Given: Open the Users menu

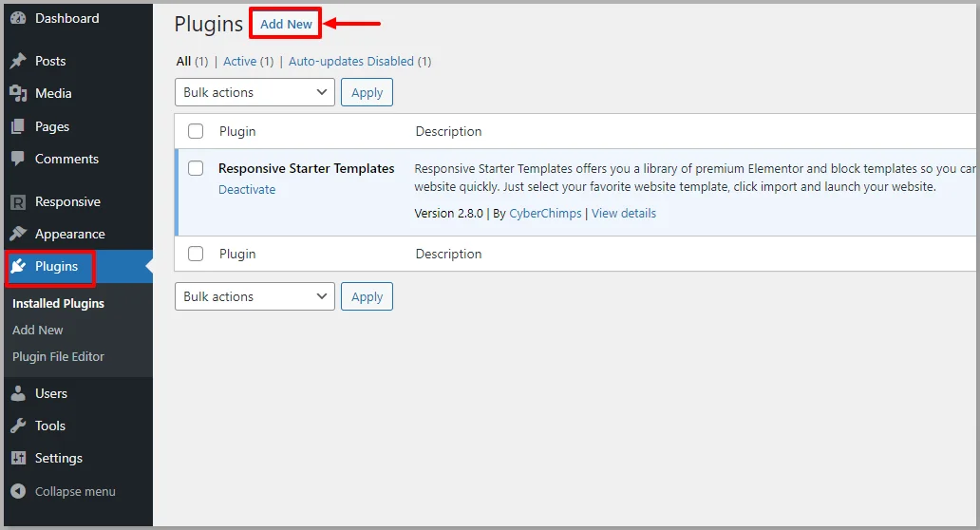Looking at the screenshot, I should coord(51,393).
